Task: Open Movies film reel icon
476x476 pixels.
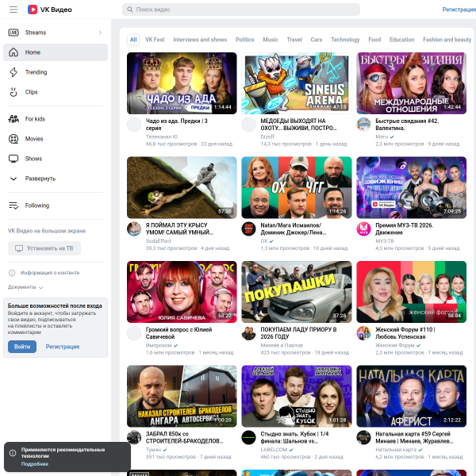Action: point(13,139)
